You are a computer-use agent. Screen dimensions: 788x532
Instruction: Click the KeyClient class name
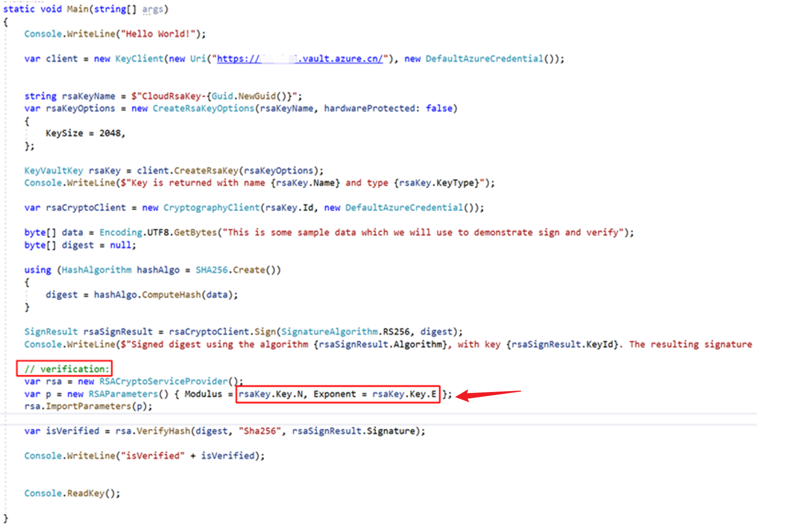(139, 59)
